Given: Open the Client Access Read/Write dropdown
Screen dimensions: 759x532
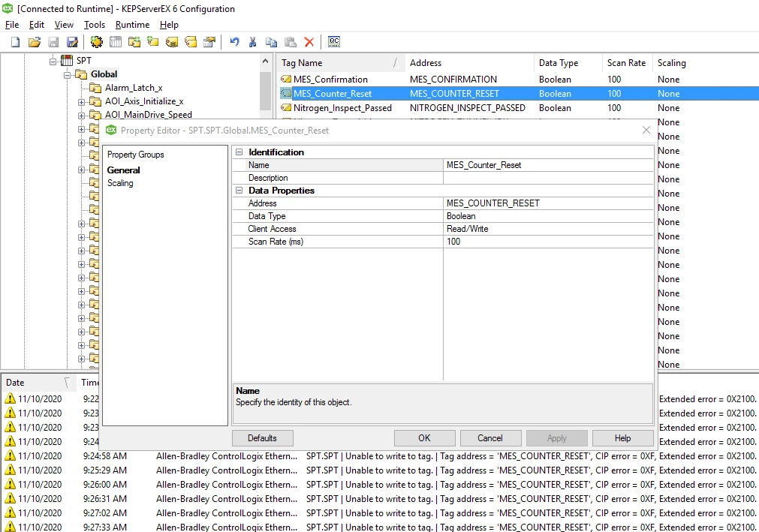Looking at the screenshot, I should (x=549, y=229).
